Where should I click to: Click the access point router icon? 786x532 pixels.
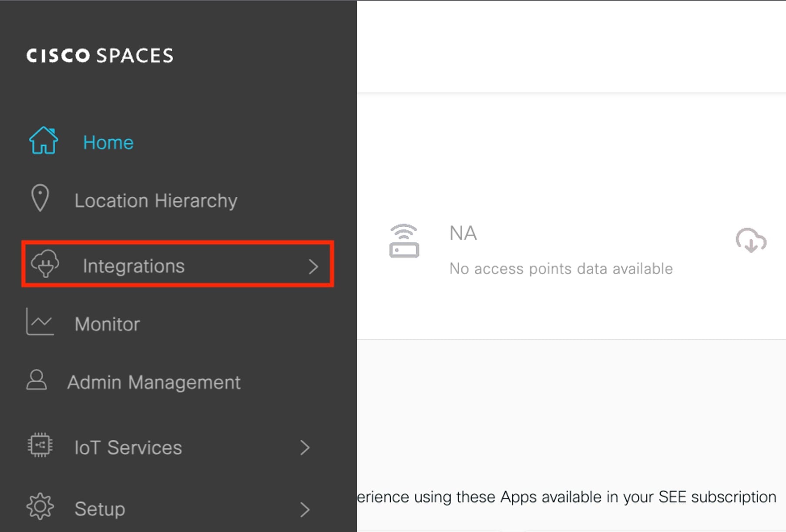(404, 241)
